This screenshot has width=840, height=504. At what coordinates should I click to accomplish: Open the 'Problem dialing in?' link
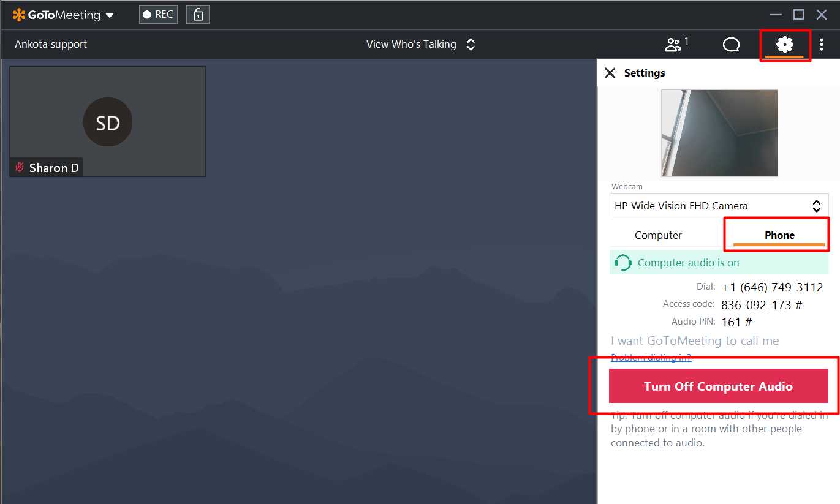click(651, 357)
